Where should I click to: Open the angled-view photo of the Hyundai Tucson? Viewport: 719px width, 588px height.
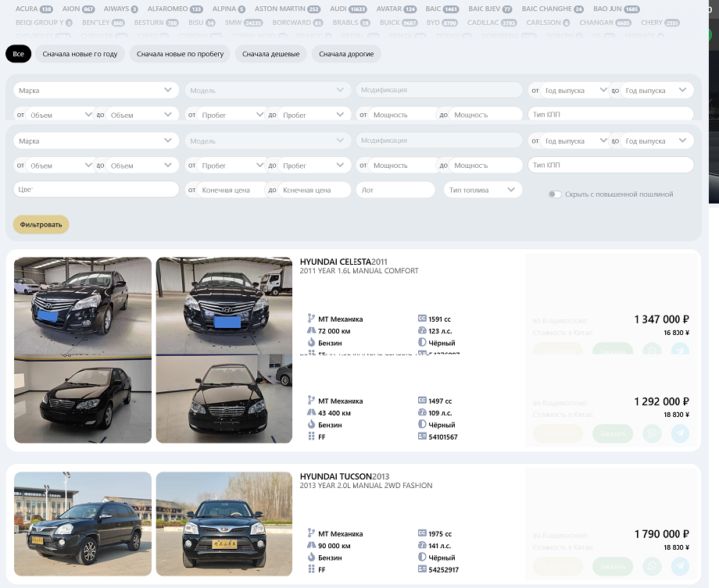click(x=83, y=524)
